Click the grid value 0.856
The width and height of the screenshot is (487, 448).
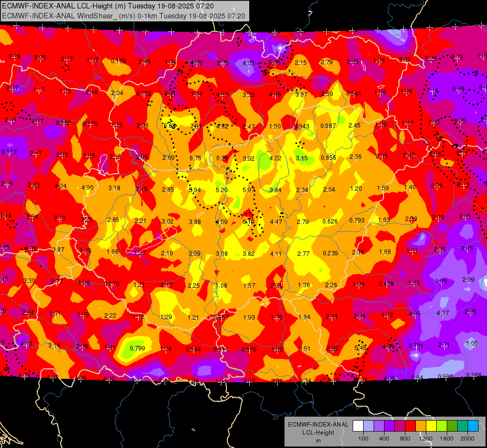329,158
